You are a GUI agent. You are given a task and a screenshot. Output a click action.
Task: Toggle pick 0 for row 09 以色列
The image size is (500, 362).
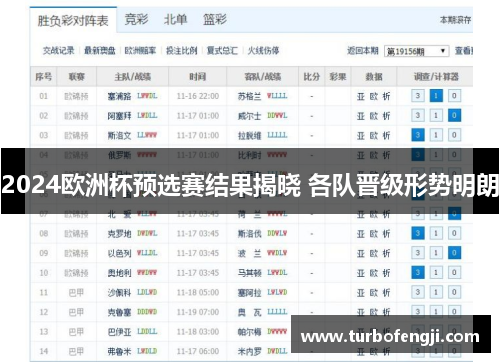tap(454, 253)
